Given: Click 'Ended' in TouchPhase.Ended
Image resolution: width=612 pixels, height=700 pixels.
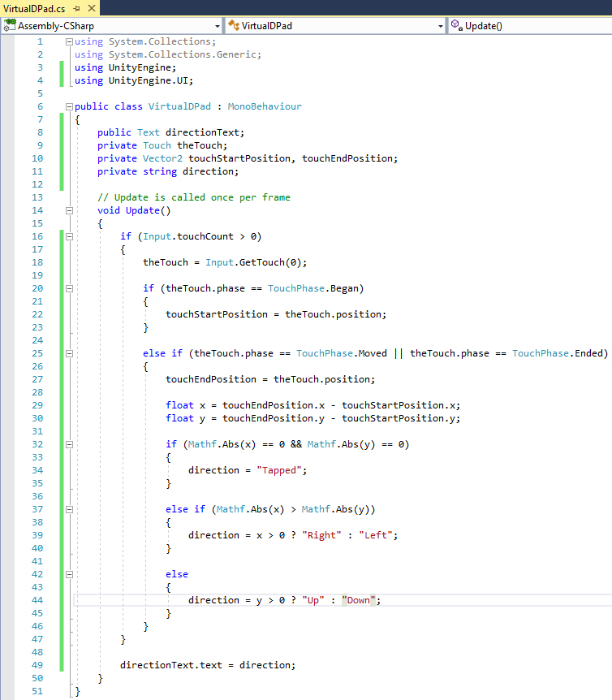Looking at the screenshot, I should (x=588, y=353).
